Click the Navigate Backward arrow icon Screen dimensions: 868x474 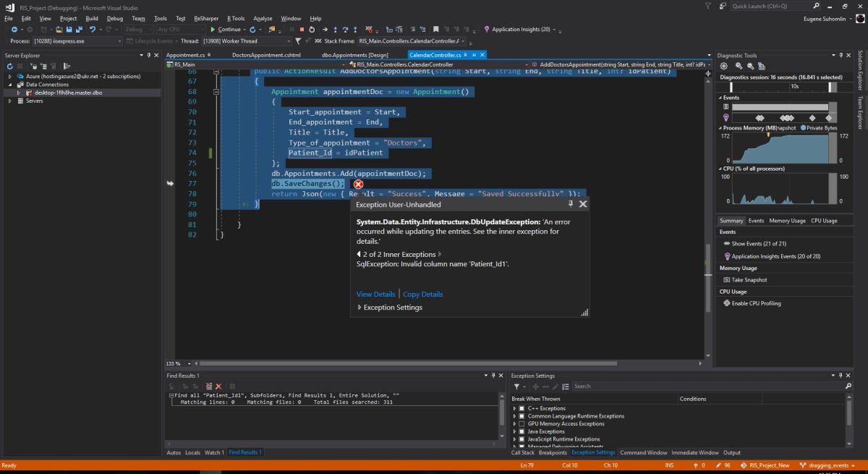[14, 30]
